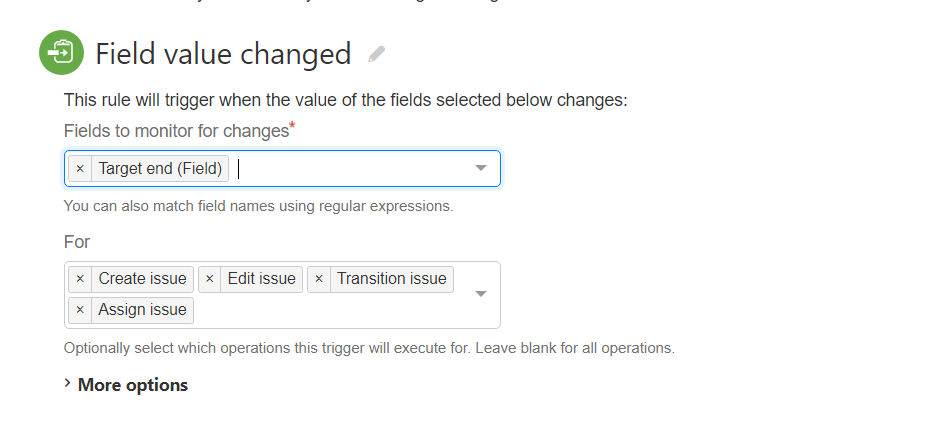Image resolution: width=933 pixels, height=430 pixels.
Task: Edit the rule title with the pencil icon
Action: point(376,54)
